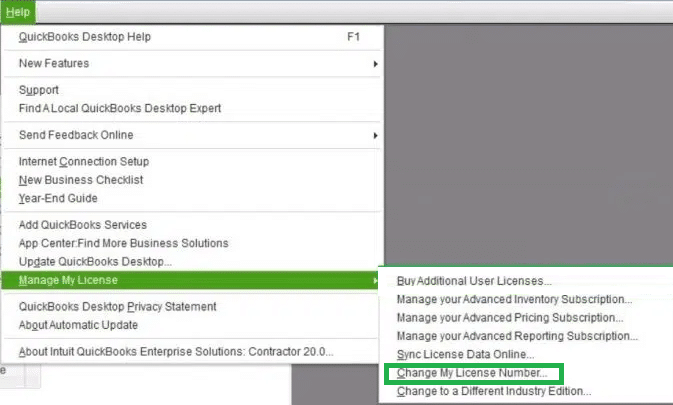673x405 pixels.
Task: Open About Intuit QuickBooks Enterprise Solutions
Action: click(176, 352)
